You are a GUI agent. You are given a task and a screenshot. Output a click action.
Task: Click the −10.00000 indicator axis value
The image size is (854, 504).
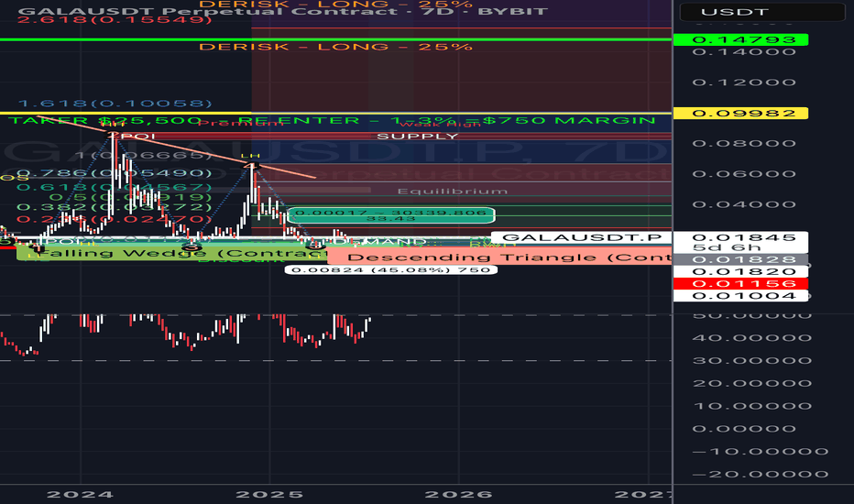761,452
